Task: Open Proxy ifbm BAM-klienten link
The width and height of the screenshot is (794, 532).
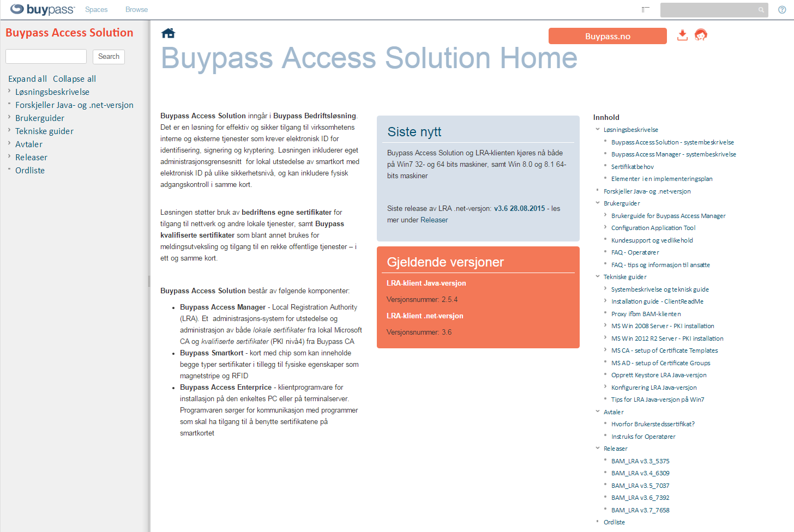Action: tap(646, 314)
